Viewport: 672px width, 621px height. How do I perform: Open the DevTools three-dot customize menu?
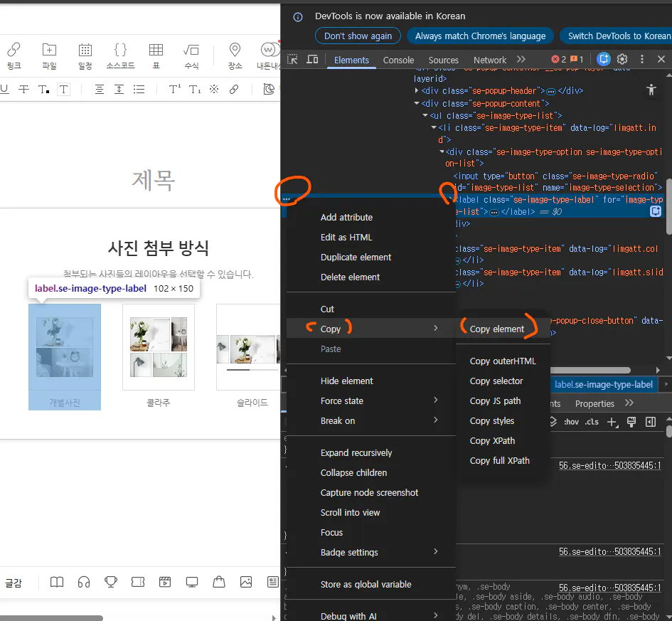pyautogui.click(x=641, y=59)
